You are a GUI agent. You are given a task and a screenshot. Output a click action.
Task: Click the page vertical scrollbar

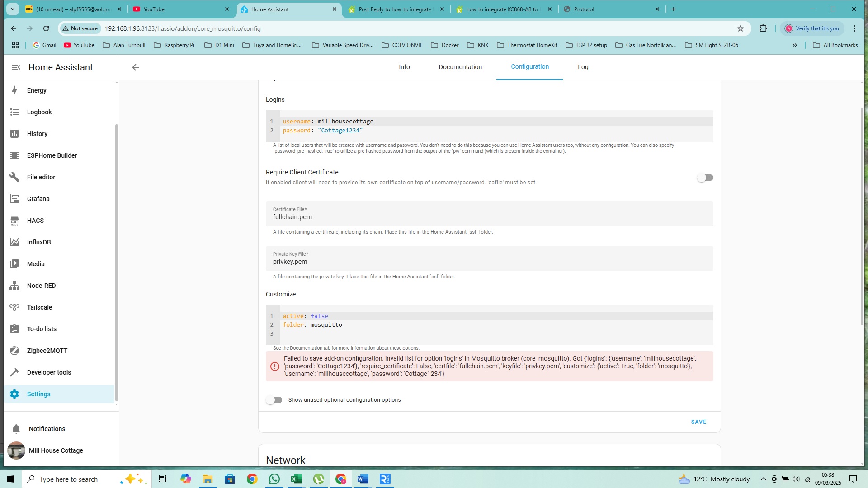click(x=862, y=217)
